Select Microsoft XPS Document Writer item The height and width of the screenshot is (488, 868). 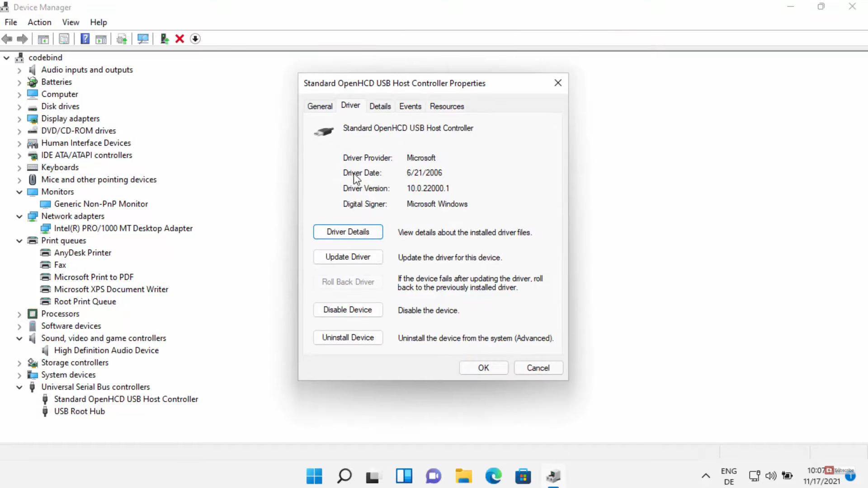(x=111, y=289)
